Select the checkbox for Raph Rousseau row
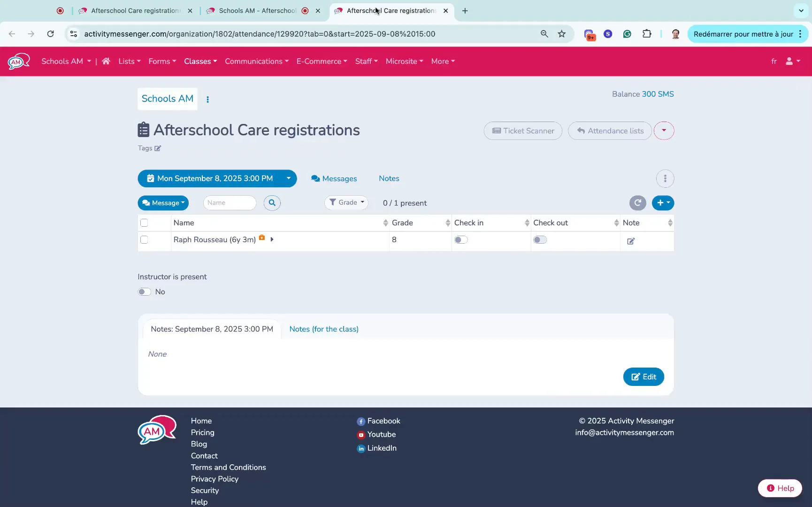Viewport: 812px width, 507px height. 144,240
